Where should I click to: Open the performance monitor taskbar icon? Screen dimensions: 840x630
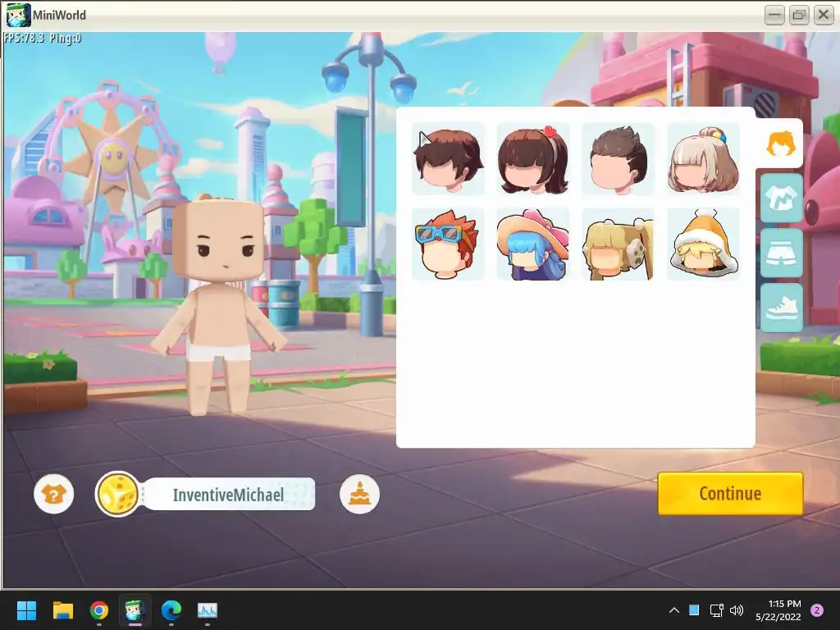coord(208,610)
